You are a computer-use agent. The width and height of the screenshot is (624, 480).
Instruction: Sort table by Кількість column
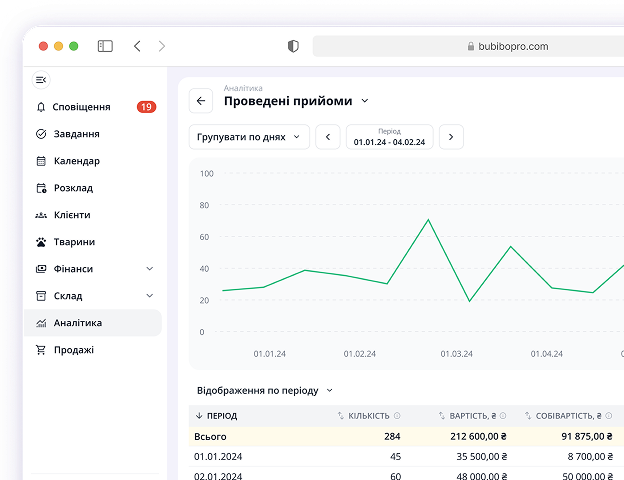369,416
